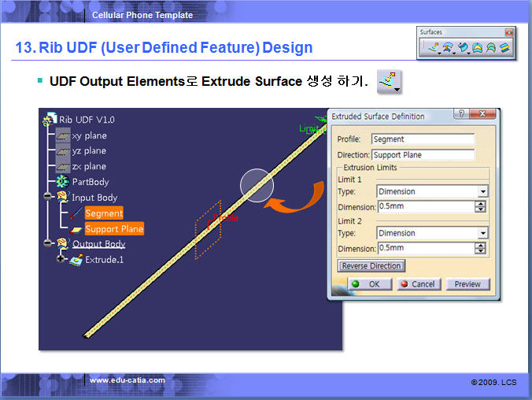Collapse the Output Body tree node

48,244
